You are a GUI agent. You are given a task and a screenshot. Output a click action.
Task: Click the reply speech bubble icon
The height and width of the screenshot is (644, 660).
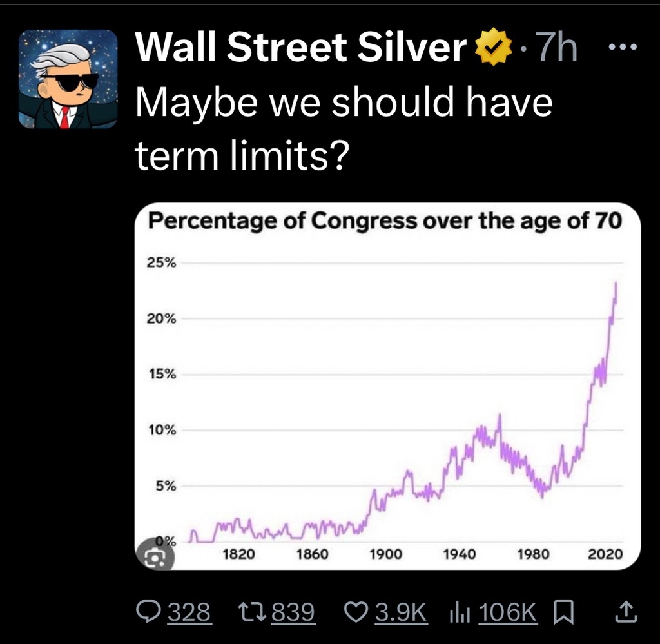(x=150, y=612)
